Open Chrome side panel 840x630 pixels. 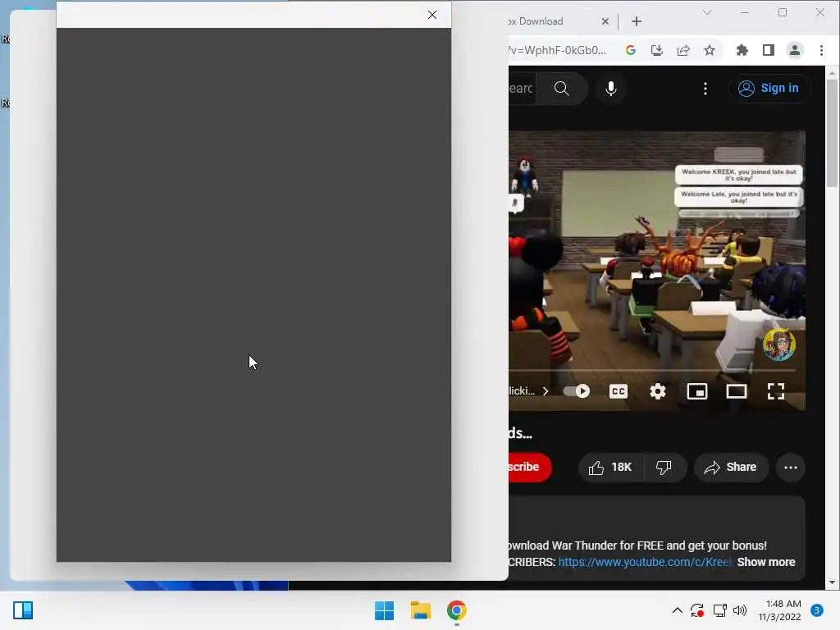coord(768,50)
